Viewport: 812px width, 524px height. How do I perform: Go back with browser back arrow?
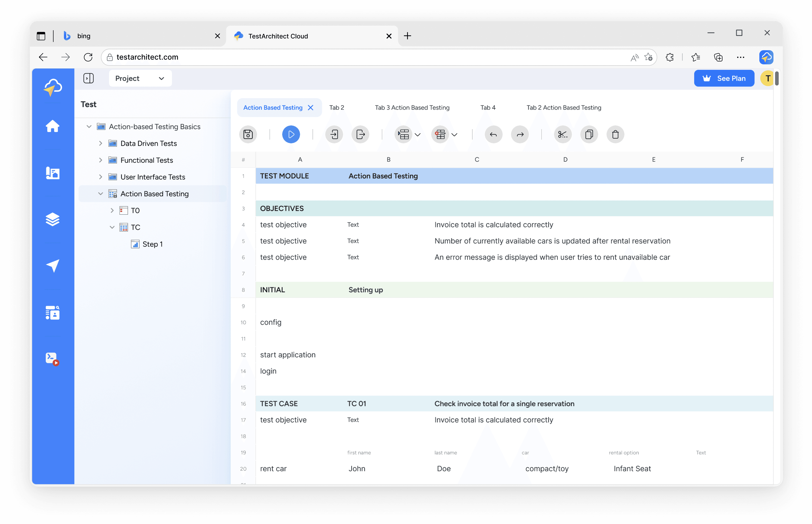[x=43, y=57]
